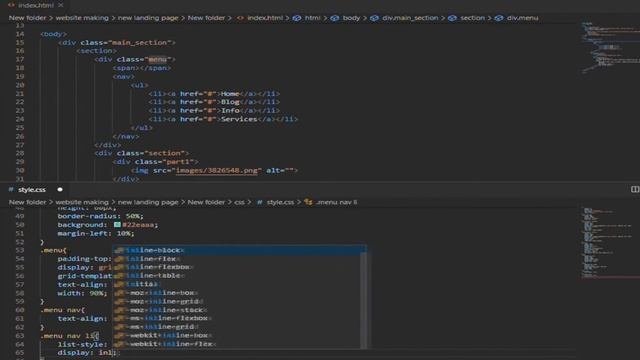Click the split editor icon in style.css group
The image size is (640, 360).
[635, 189]
